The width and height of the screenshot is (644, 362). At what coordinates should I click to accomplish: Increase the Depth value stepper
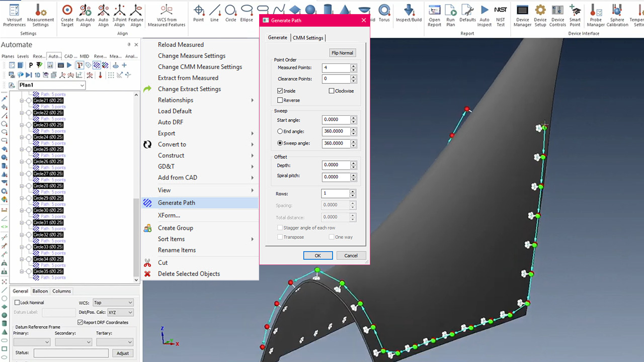(354, 163)
